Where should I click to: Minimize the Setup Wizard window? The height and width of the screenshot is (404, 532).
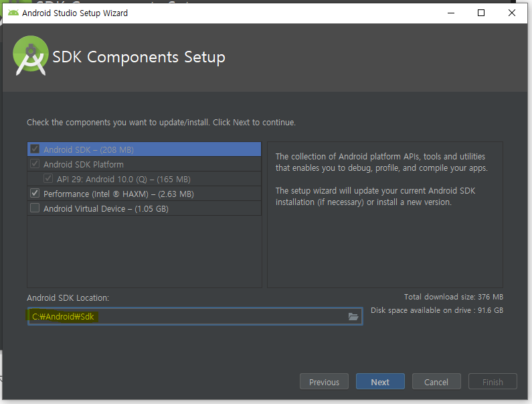451,13
